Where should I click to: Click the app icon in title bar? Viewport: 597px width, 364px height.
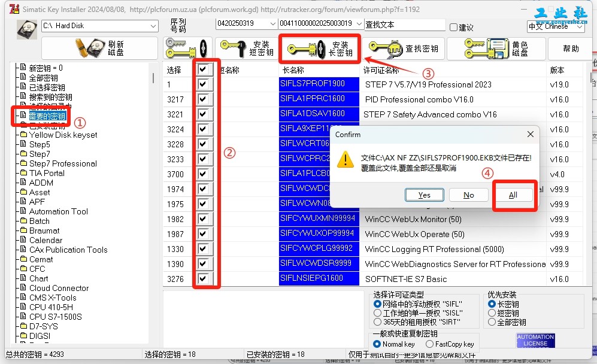coord(14,9)
